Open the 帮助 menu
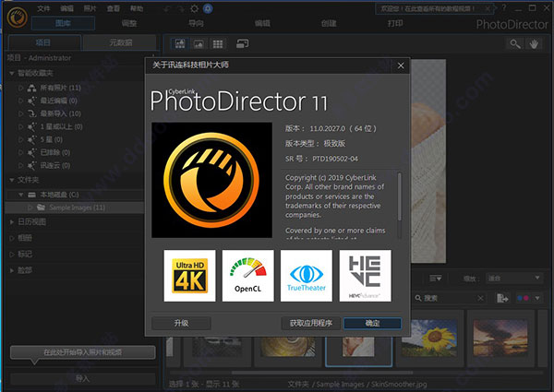Image resolution: width=554 pixels, height=392 pixels. pyautogui.click(x=137, y=8)
